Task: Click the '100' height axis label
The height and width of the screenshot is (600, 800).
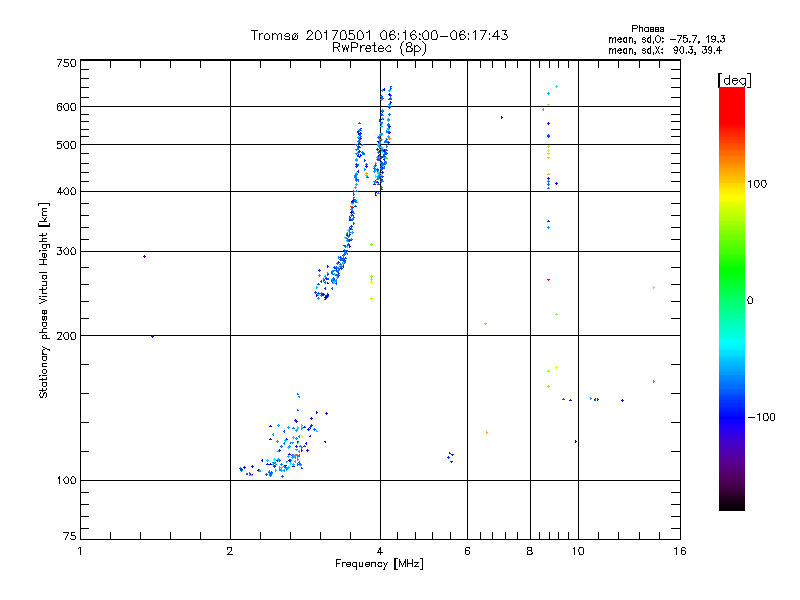Action: pos(66,480)
